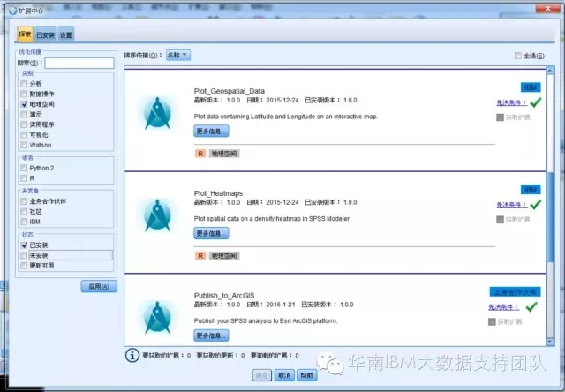Image resolution: width=565 pixels, height=392 pixels.
Task: Check the 演示 category checkbox
Action: 24,114
